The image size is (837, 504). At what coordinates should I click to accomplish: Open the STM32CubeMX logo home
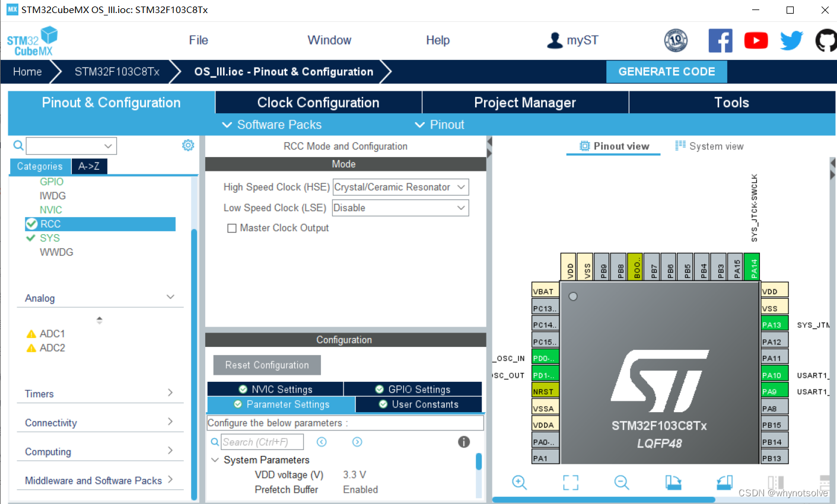click(32, 41)
